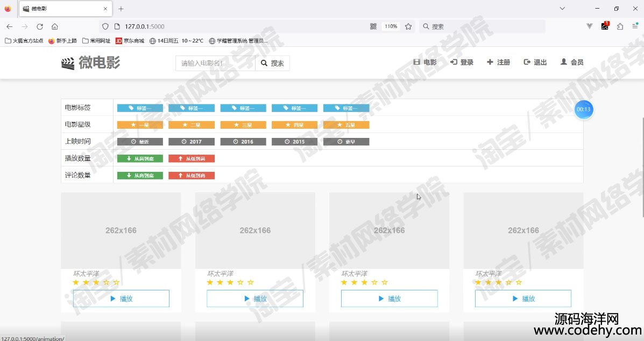Open the Firefox hamburger application menu
Image resolution: width=644 pixels, height=341 pixels.
pos(635,26)
